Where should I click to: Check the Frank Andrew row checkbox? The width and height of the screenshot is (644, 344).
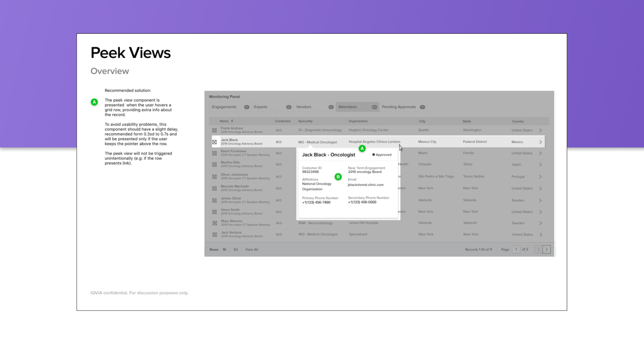tap(214, 130)
